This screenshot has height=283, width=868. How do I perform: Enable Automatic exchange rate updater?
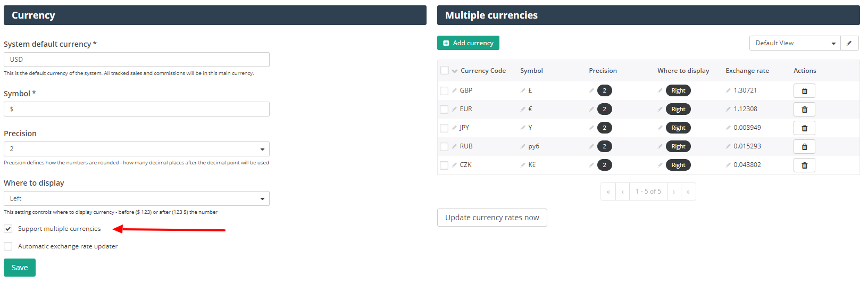pos(8,246)
